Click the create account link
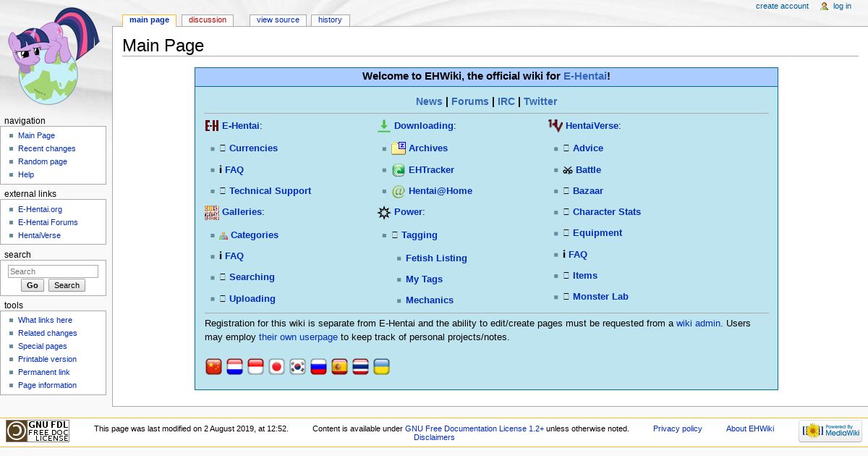 [x=782, y=6]
